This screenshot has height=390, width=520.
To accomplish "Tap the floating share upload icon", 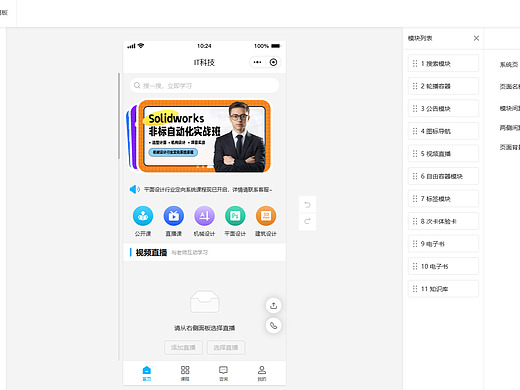I will click(273, 305).
